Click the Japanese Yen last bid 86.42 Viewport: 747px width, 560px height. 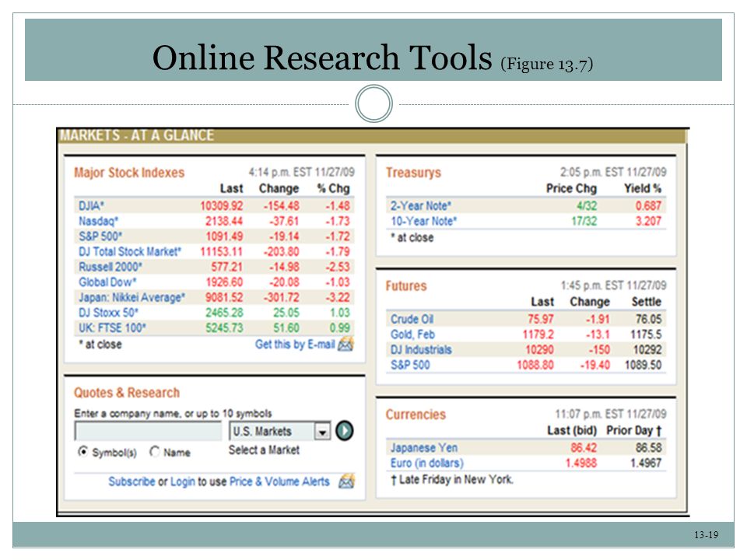584,448
